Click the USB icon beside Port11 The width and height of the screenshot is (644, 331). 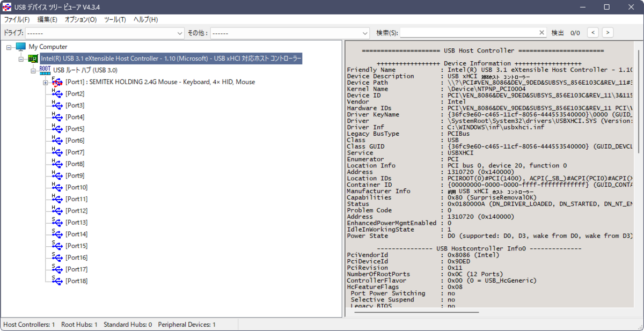[x=57, y=199]
